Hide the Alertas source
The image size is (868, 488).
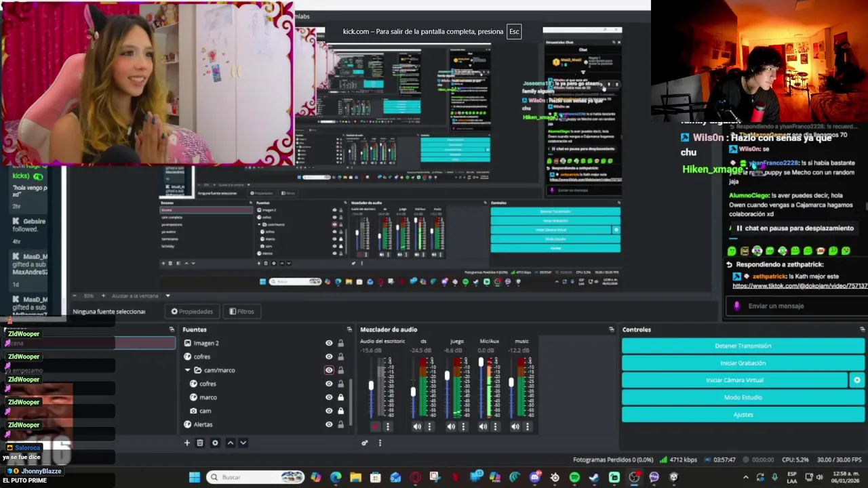coord(329,424)
